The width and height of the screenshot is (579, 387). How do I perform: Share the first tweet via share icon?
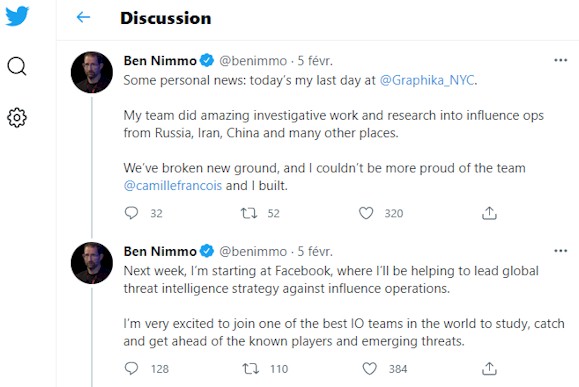pyautogui.click(x=489, y=213)
